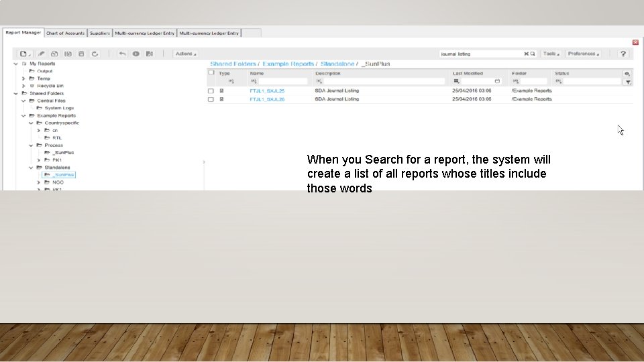Click the Open report toolbar icon
The width and height of the screenshot is (644, 362).
click(54, 54)
